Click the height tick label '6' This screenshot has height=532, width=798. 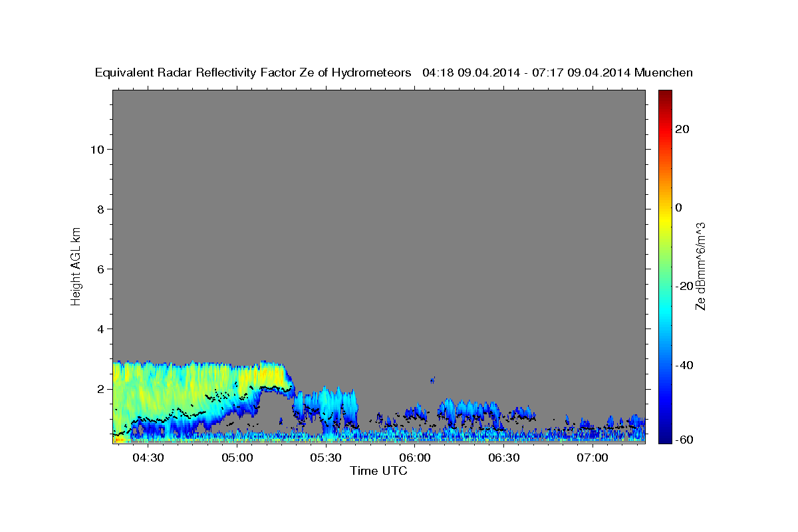102,269
